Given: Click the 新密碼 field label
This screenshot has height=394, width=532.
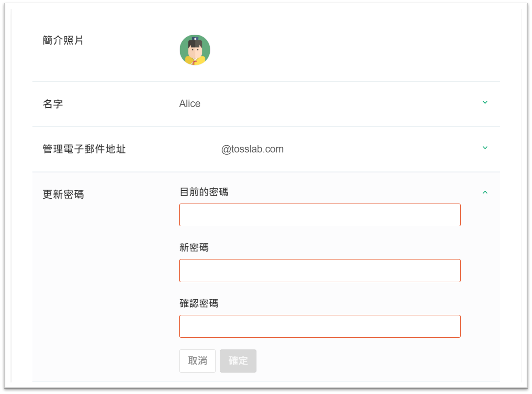Looking at the screenshot, I should (x=194, y=247).
